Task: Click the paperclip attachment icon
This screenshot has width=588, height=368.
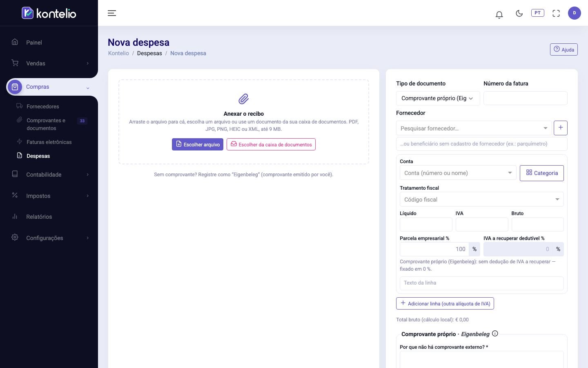Action: pos(244,99)
